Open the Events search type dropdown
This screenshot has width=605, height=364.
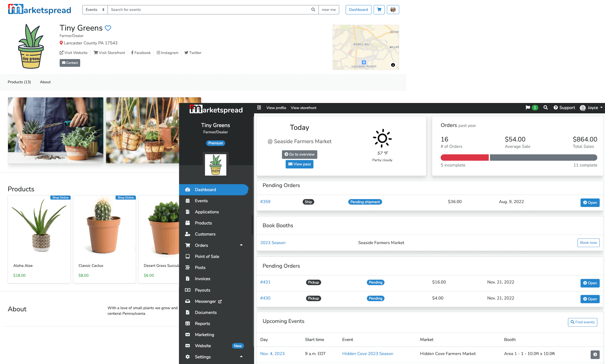pos(95,10)
